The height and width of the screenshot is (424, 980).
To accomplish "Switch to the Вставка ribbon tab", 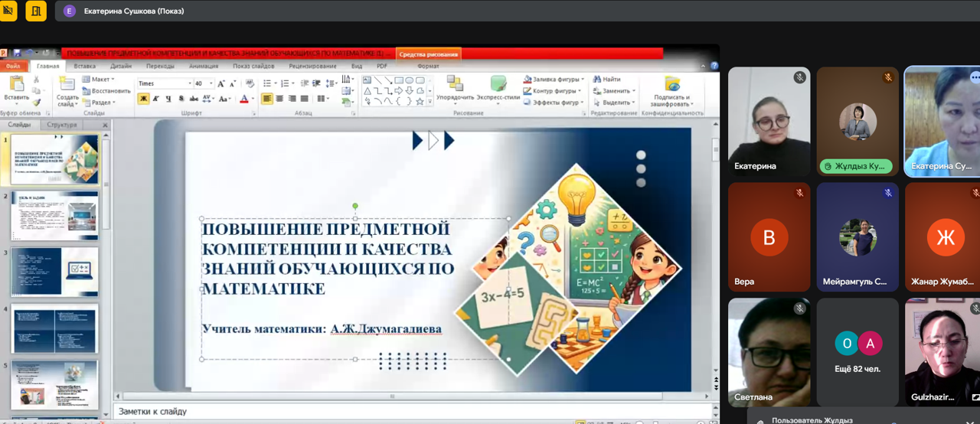I will [x=84, y=67].
